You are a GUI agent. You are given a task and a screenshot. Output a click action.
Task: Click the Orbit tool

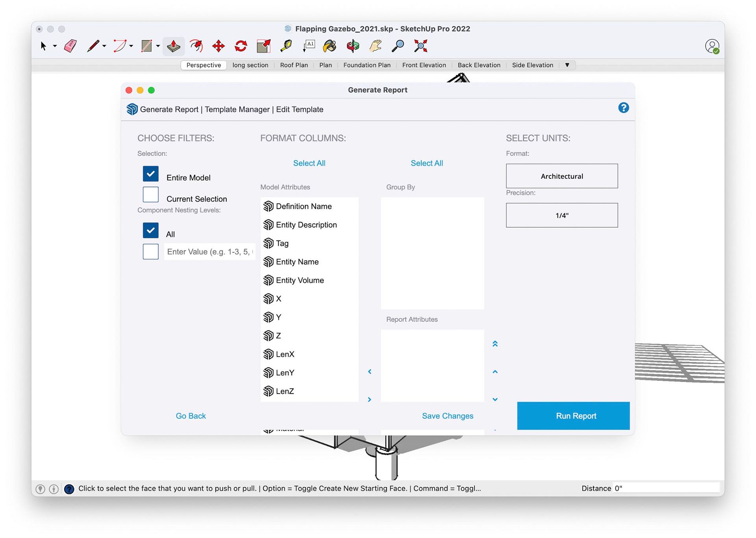click(x=353, y=46)
